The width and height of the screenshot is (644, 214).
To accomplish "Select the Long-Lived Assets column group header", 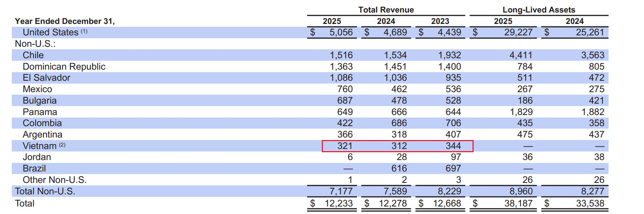I will (538, 10).
